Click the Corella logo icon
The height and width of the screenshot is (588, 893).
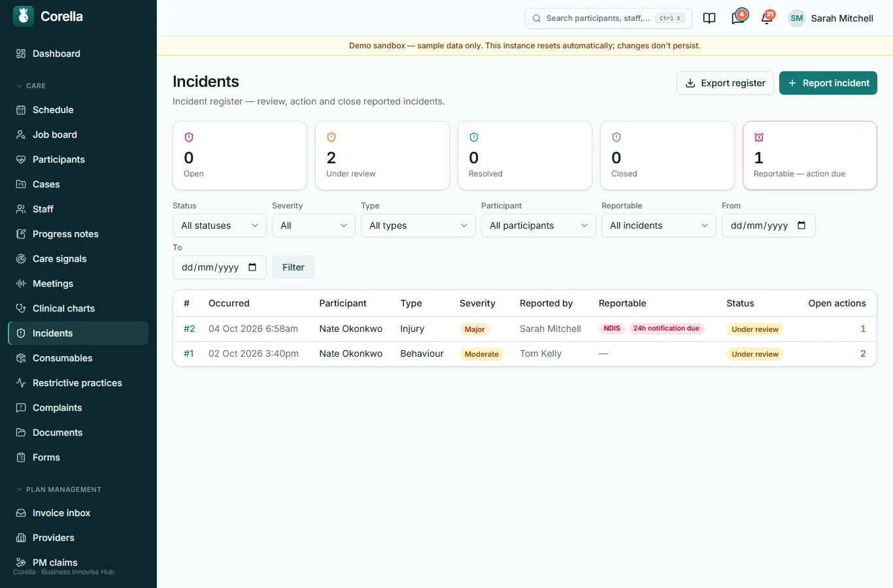(x=24, y=16)
